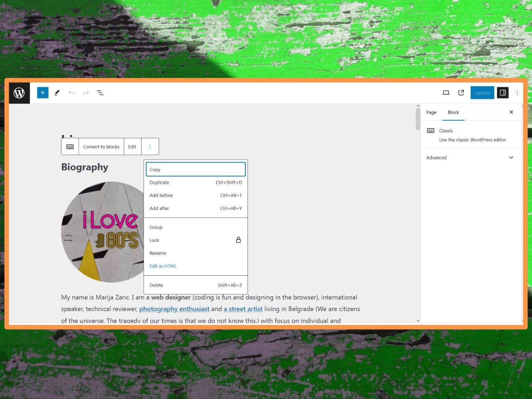The image size is (532, 399).
Task: Click the 'Classic' block title in sidebar
Action: (446, 131)
